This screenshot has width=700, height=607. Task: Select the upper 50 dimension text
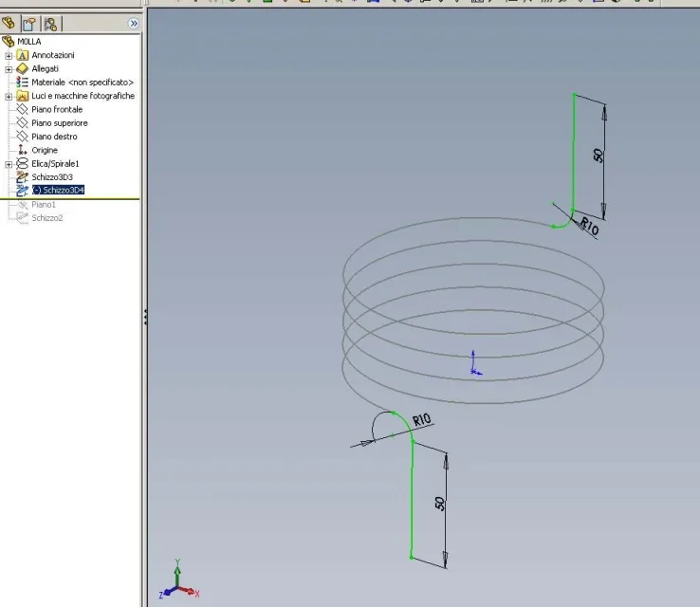[598, 156]
